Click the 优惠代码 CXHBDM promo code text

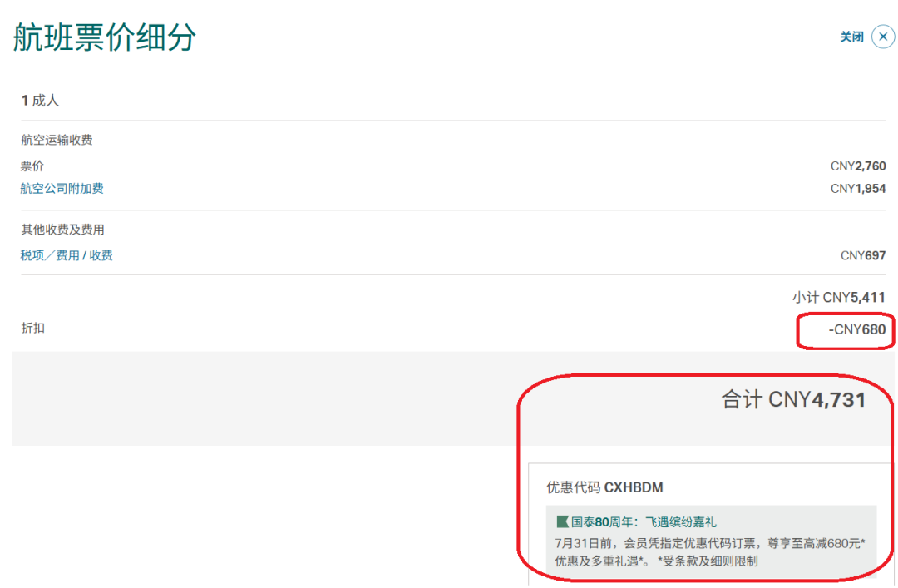click(604, 487)
